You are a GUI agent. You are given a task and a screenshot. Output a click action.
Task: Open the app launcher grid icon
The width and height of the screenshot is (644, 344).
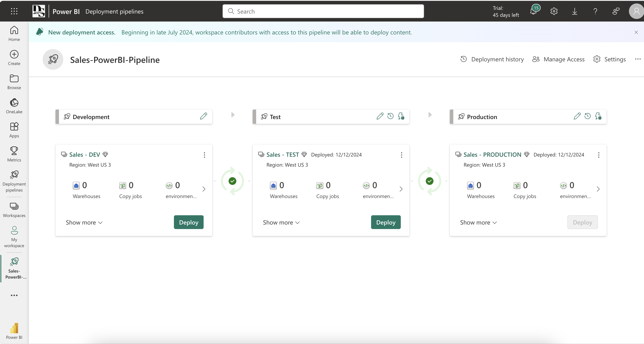tap(14, 11)
